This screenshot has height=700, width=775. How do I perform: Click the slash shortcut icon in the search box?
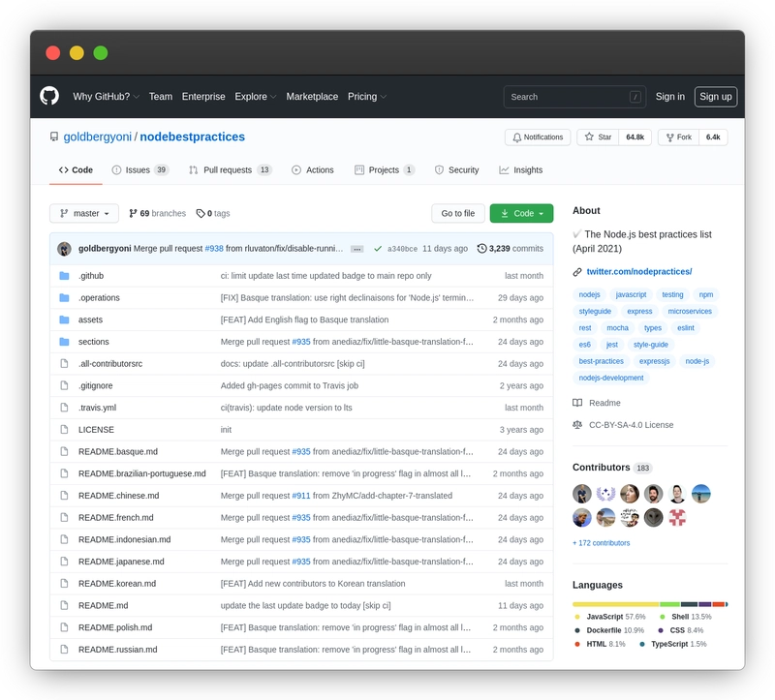[x=635, y=97]
